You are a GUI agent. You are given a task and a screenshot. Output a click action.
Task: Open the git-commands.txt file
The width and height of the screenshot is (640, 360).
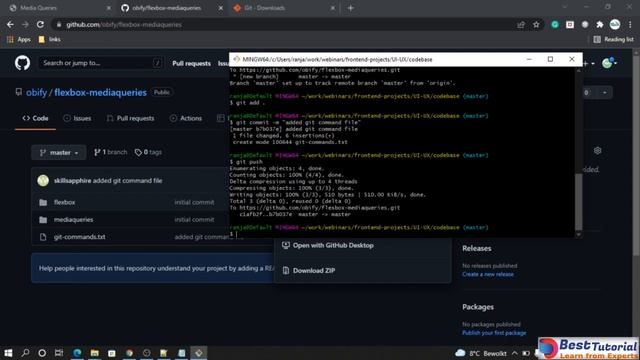pos(80,237)
